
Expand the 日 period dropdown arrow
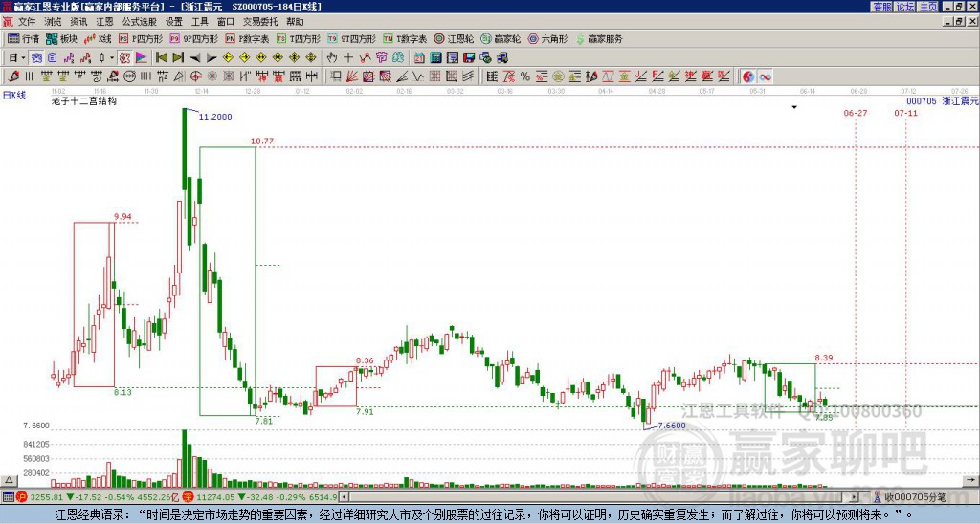pyautogui.click(x=23, y=57)
